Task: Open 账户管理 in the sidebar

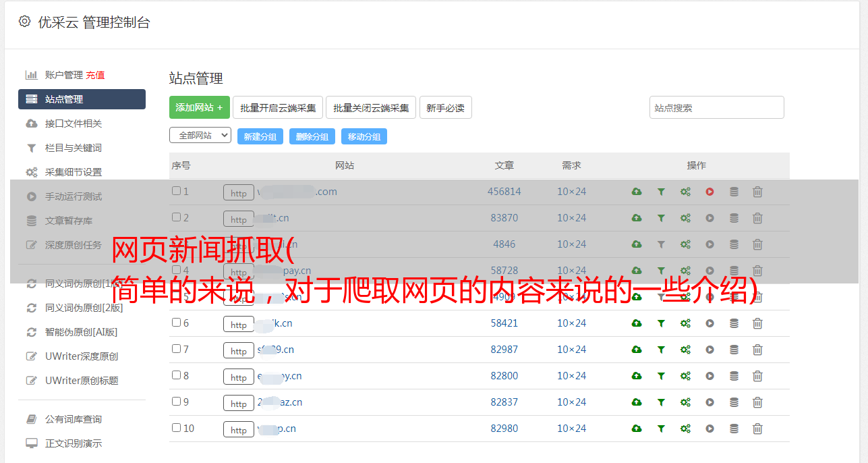Action: click(64, 75)
